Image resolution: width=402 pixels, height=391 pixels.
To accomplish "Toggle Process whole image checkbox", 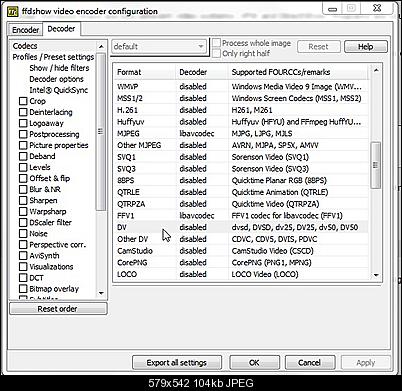I will 217,43.
